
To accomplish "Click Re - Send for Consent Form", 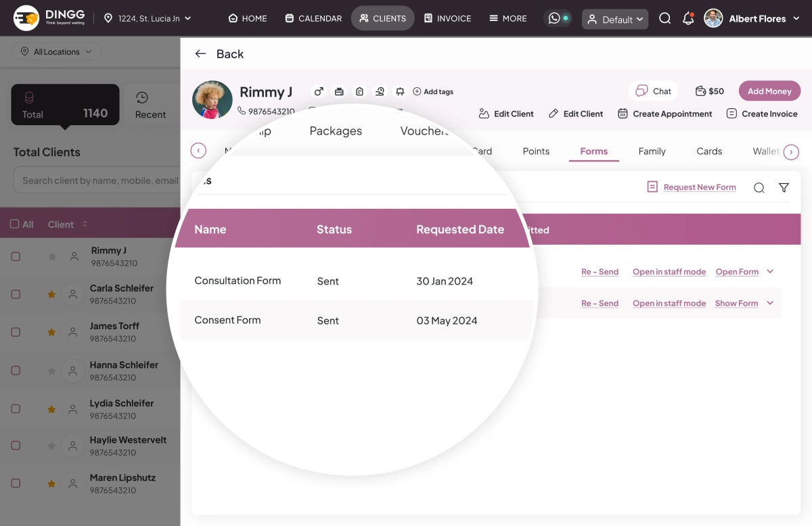I will point(600,304).
